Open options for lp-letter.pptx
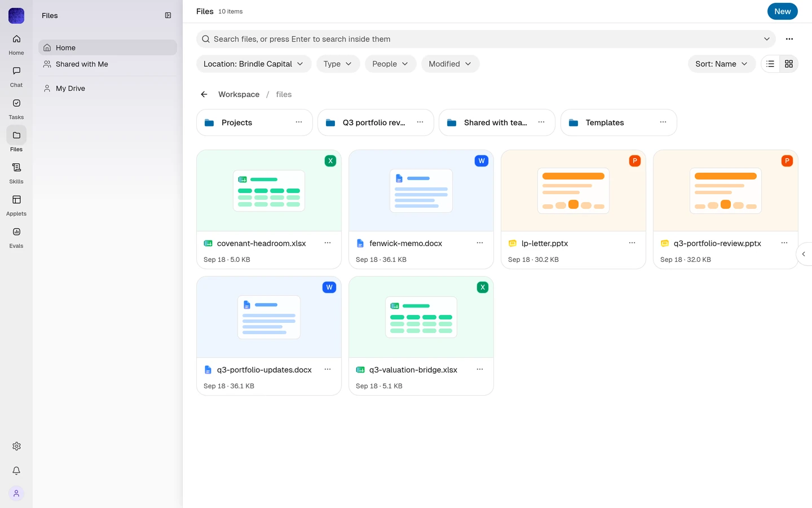Image resolution: width=812 pixels, height=508 pixels. tap(632, 243)
